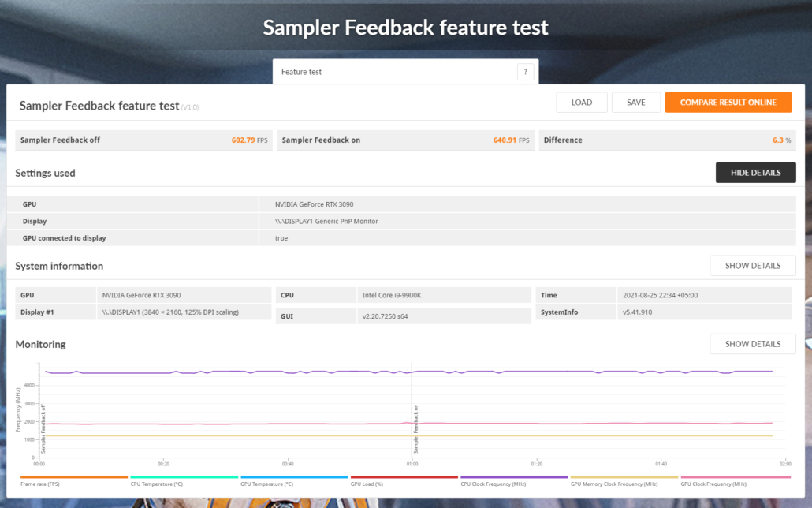Collapse Settings used with Hide Details
The image size is (812, 508).
(x=755, y=173)
